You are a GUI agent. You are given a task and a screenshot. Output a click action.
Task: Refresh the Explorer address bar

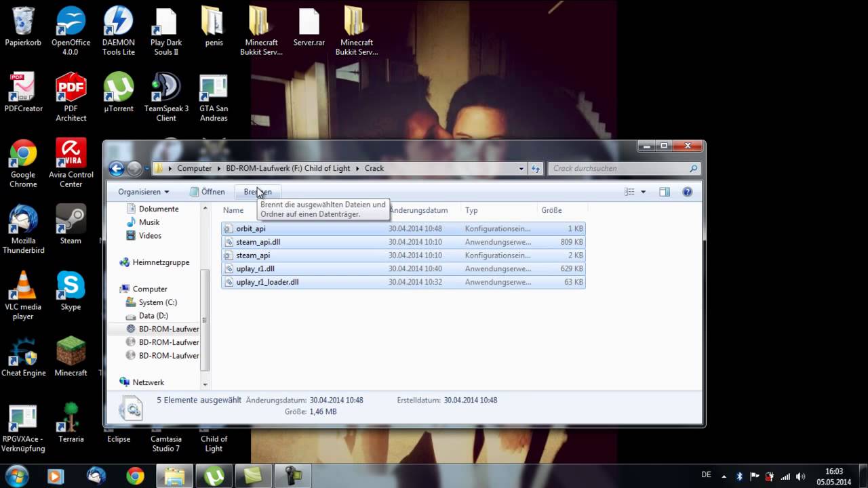pyautogui.click(x=536, y=168)
